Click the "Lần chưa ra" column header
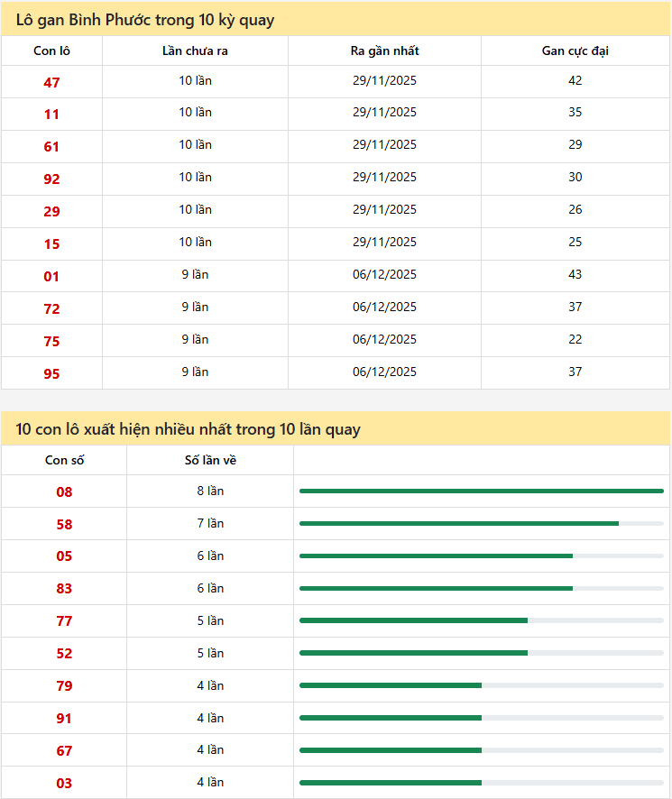This screenshot has width=672, height=799. 195,51
